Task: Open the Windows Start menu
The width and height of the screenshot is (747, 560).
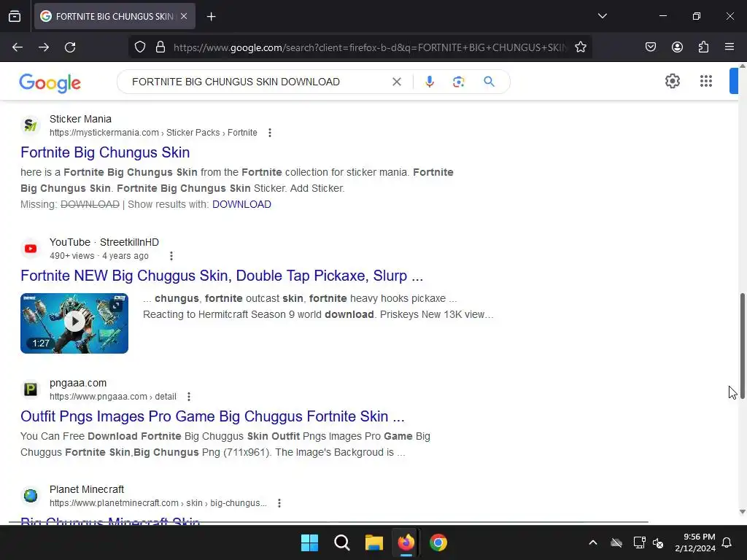Action: click(309, 542)
